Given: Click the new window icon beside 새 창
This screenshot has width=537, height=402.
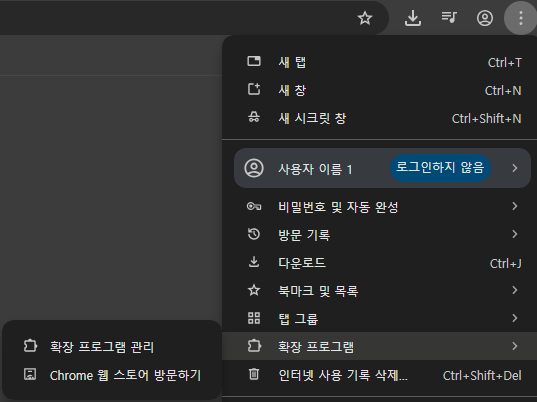Looking at the screenshot, I should point(254,89).
